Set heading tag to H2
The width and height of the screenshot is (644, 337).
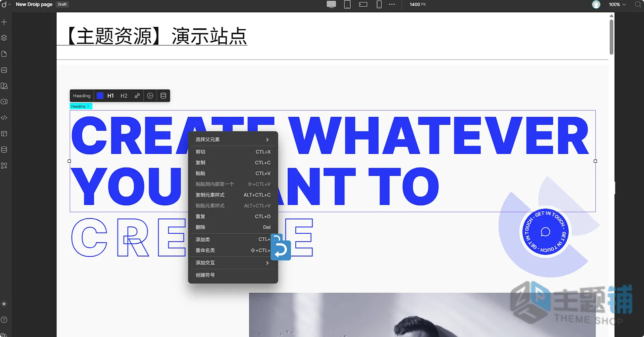click(x=124, y=96)
